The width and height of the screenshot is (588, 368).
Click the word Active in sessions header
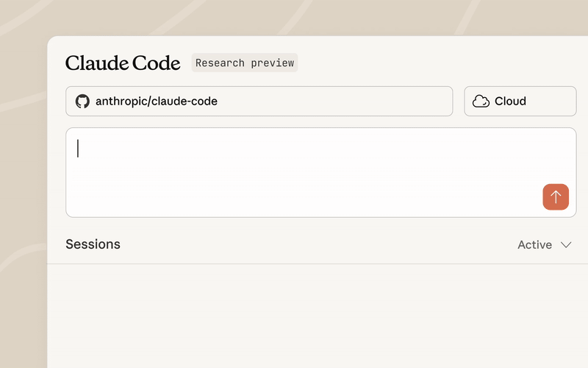coord(534,245)
